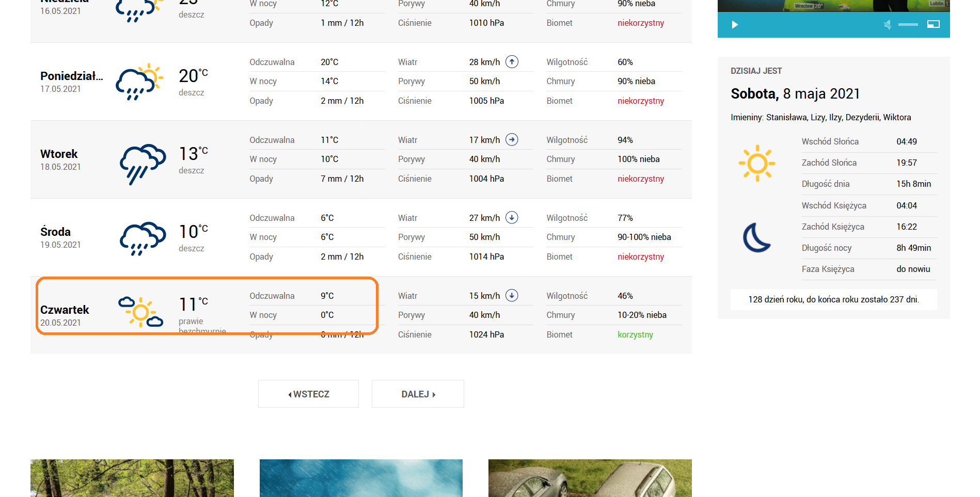Open the rainy window article thumbnail

[361, 478]
